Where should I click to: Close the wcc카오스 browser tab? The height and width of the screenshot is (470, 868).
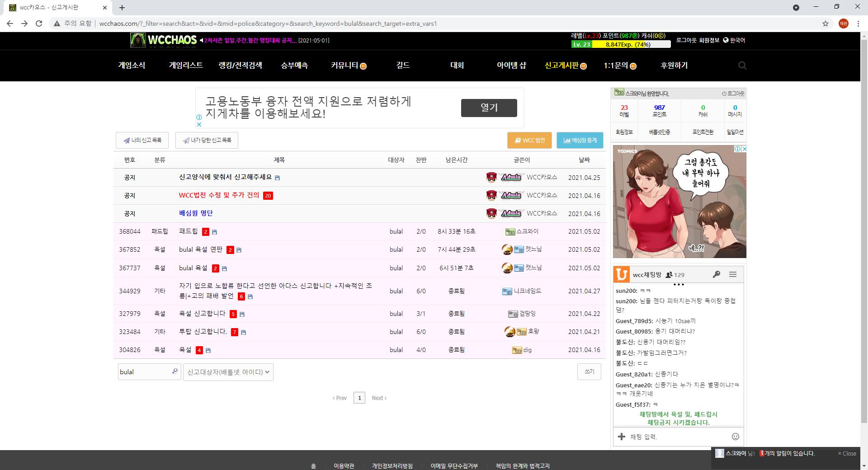[x=105, y=7]
